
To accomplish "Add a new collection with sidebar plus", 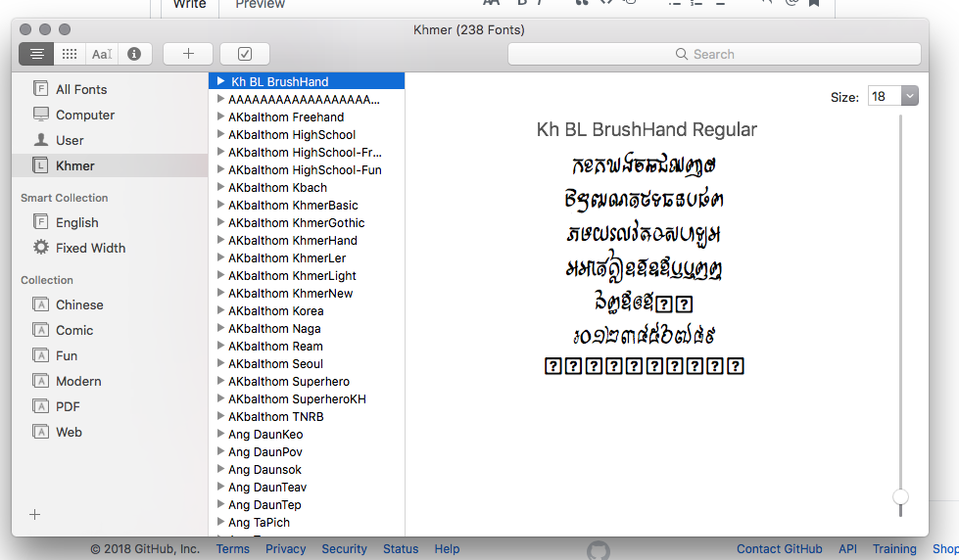I will [35, 515].
